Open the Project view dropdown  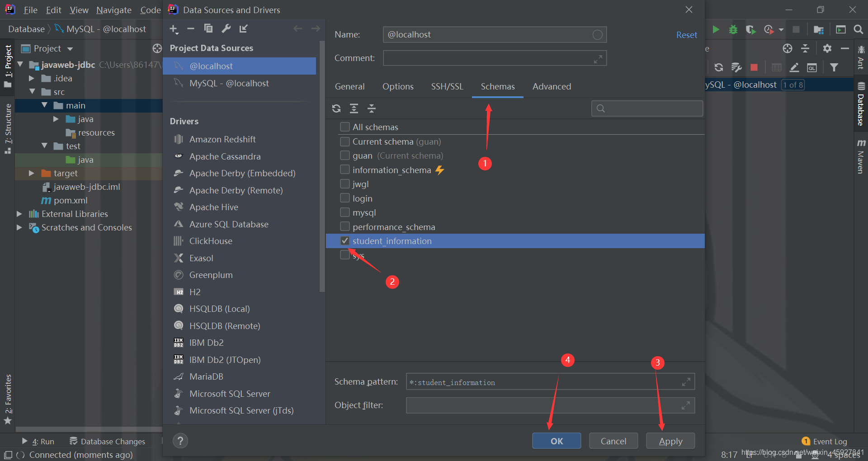(70, 49)
